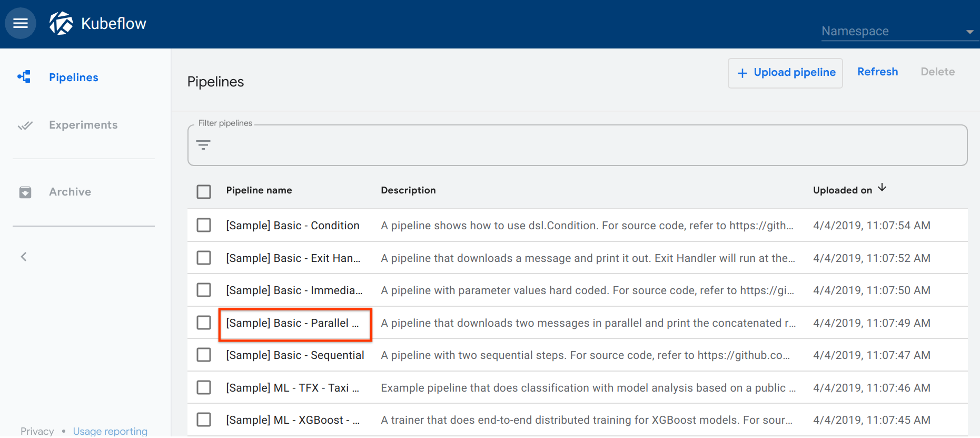Check the ML - TFX - Taxi checkbox
The image size is (980, 438).
[x=204, y=388]
